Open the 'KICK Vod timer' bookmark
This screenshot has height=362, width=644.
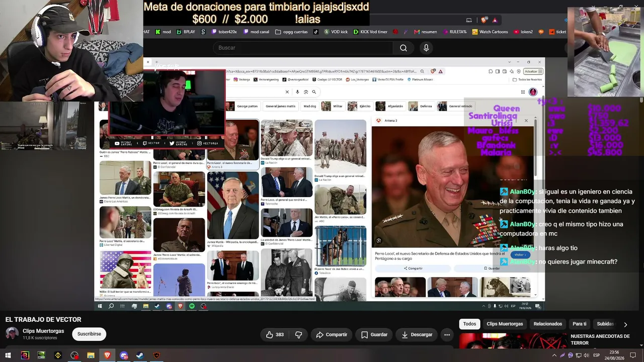(370, 32)
